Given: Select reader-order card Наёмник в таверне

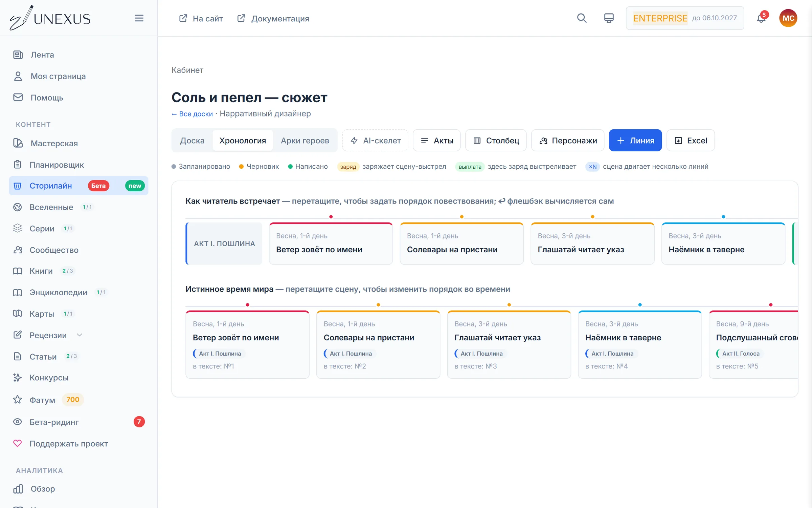Looking at the screenshot, I should coord(723,244).
